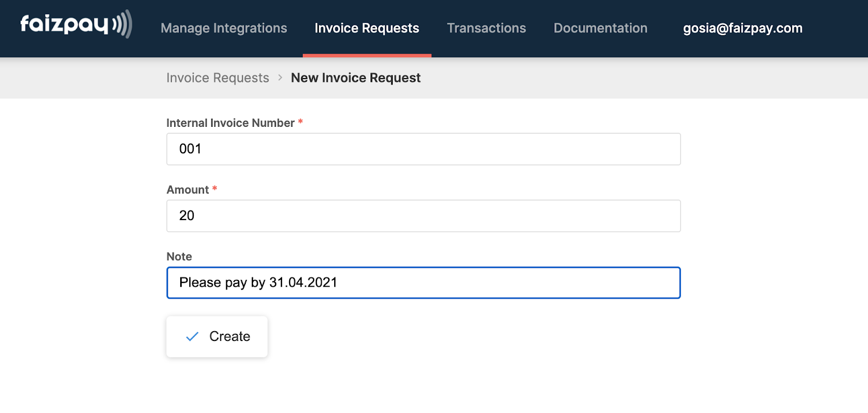Click into the Amount input field
The image size is (868, 413).
(x=423, y=216)
